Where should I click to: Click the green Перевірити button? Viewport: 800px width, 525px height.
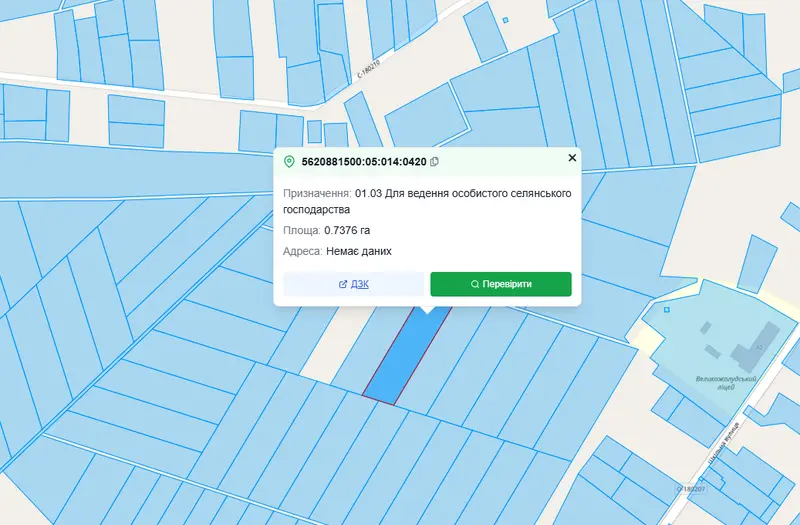(x=501, y=284)
